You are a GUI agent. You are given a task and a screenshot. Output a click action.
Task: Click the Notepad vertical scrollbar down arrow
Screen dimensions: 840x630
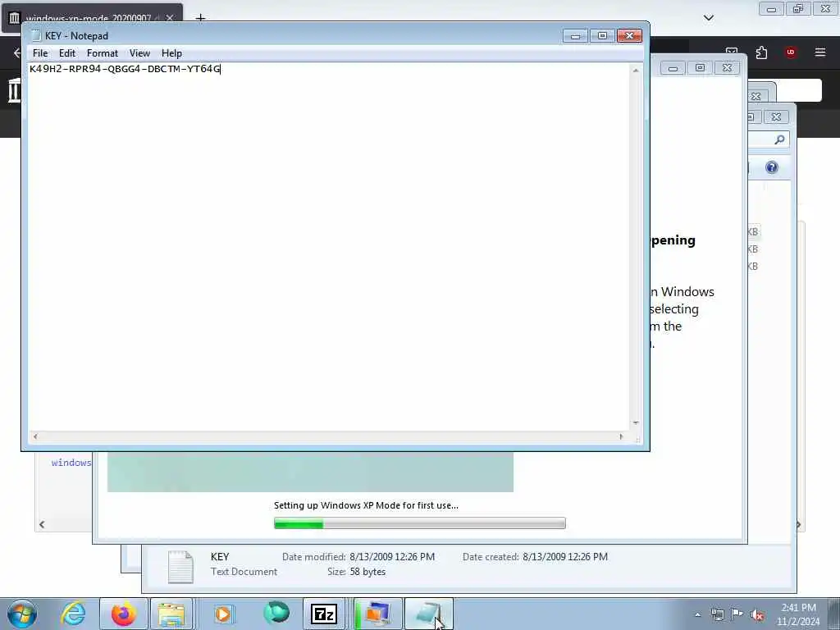point(636,422)
